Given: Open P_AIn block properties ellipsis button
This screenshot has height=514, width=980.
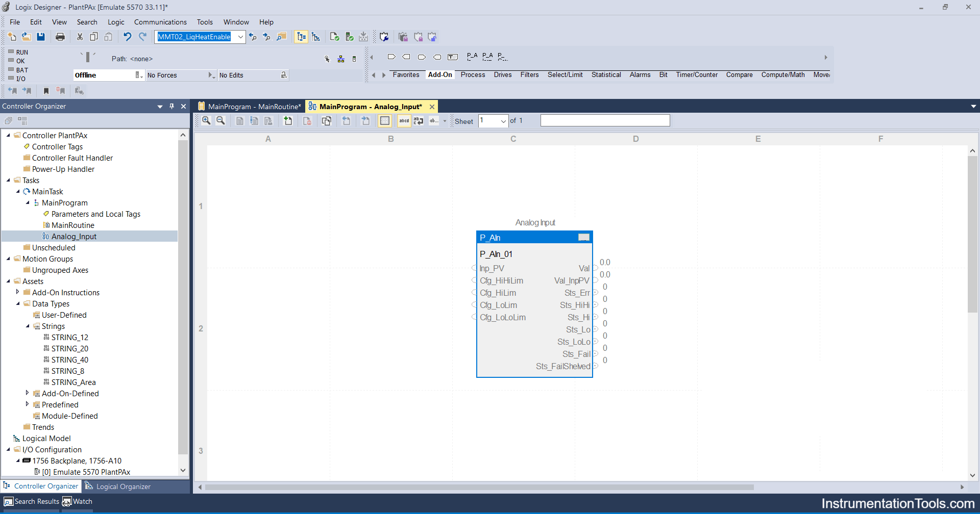Looking at the screenshot, I should pyautogui.click(x=584, y=237).
